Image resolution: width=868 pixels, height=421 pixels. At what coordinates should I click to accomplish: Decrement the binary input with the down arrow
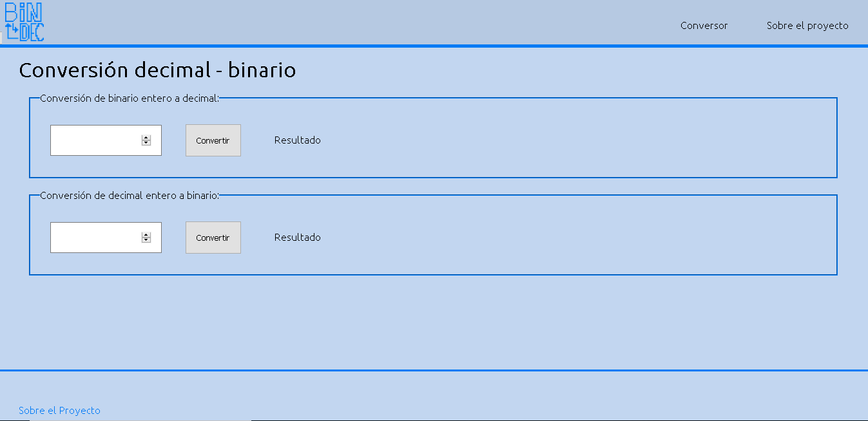tap(146, 143)
